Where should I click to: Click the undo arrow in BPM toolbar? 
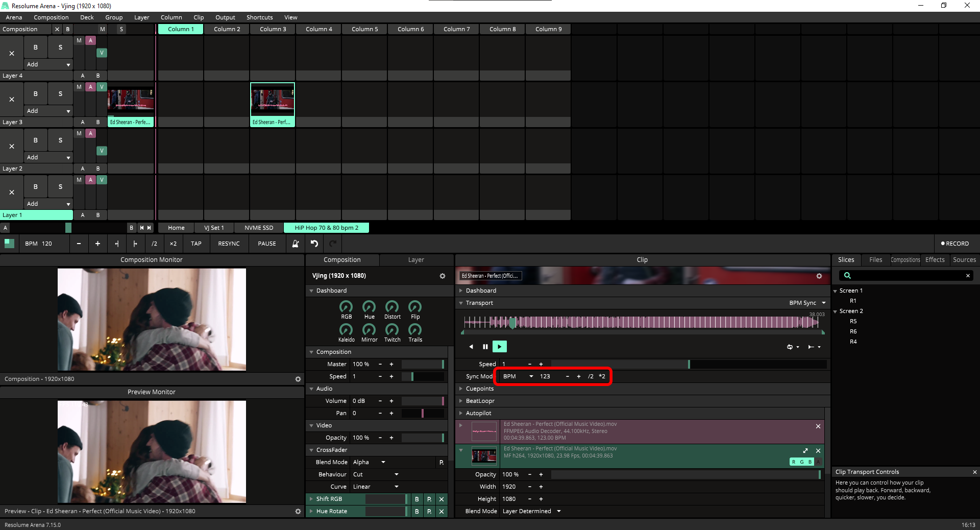pyautogui.click(x=314, y=244)
